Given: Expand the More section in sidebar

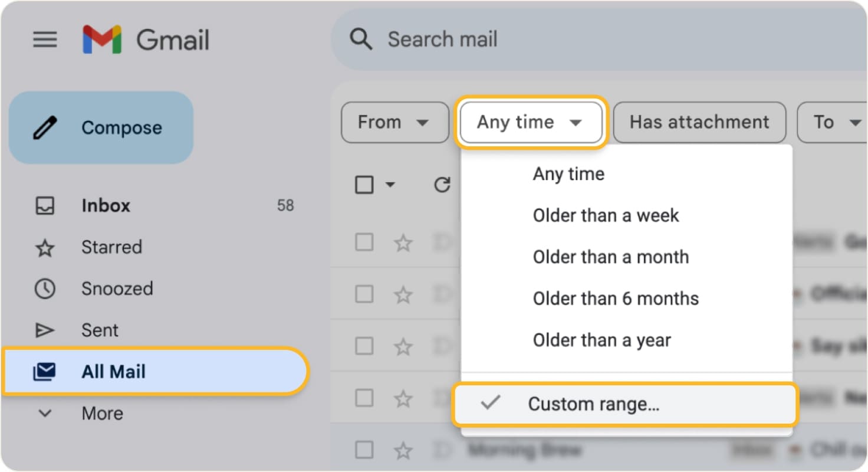Looking at the screenshot, I should point(45,414).
